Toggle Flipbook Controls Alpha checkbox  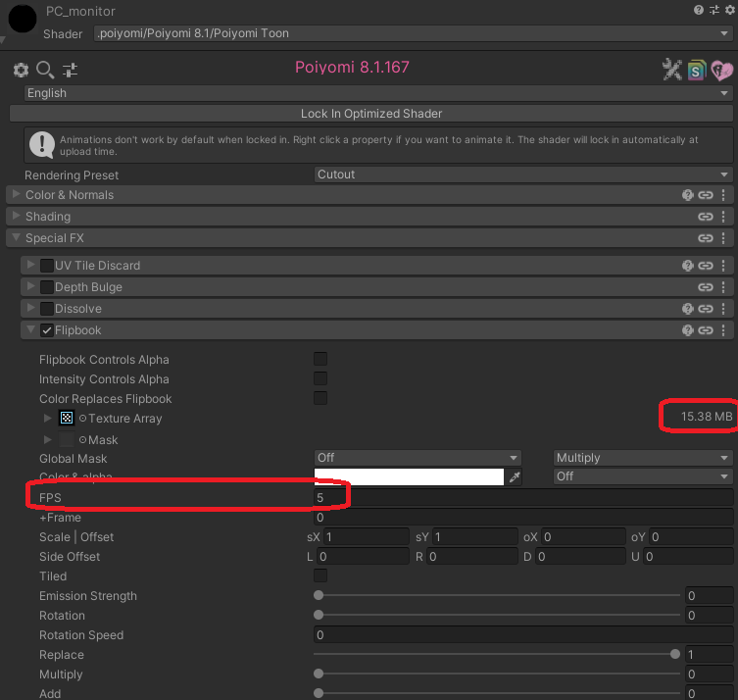point(320,359)
